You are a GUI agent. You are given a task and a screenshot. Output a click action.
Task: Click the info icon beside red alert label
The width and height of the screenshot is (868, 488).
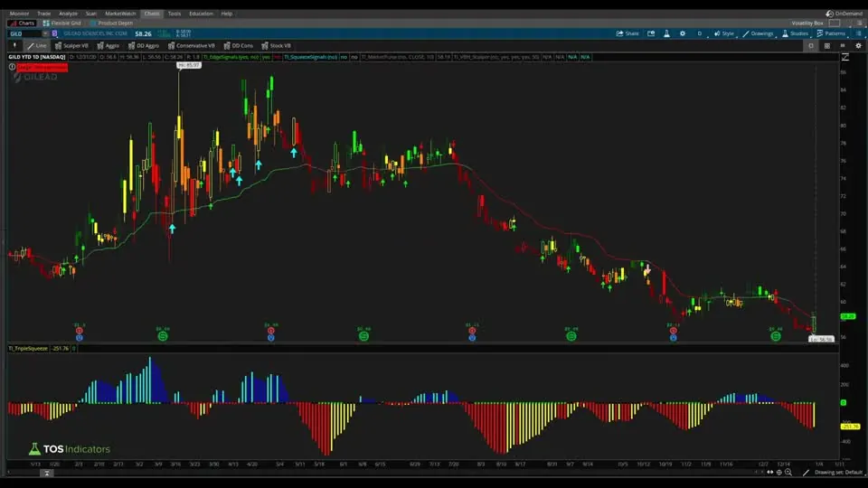point(12,67)
